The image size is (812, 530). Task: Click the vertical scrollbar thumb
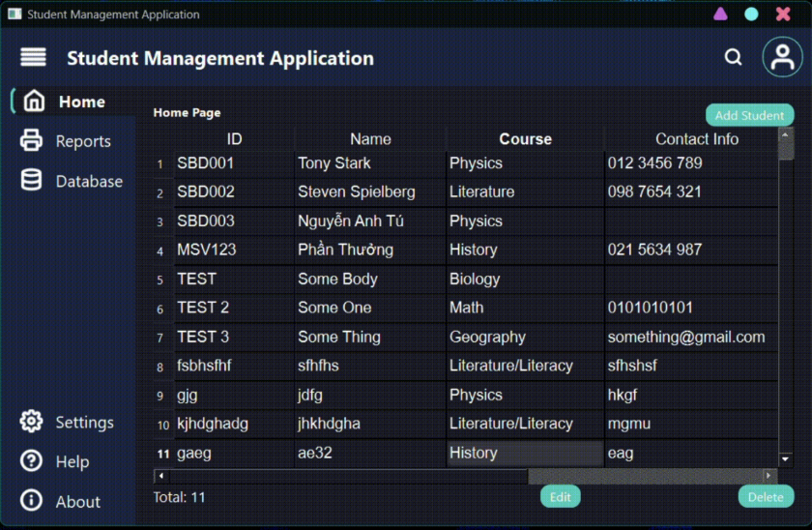[x=786, y=149]
